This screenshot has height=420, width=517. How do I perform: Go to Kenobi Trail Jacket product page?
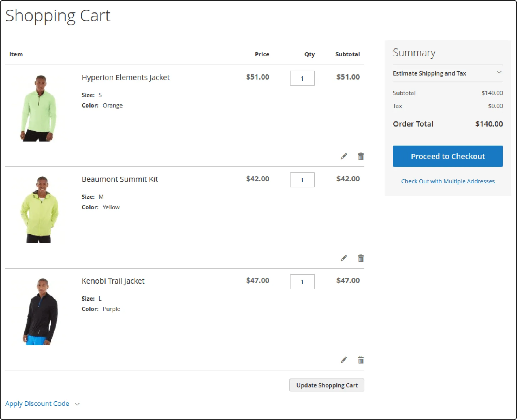tap(113, 281)
